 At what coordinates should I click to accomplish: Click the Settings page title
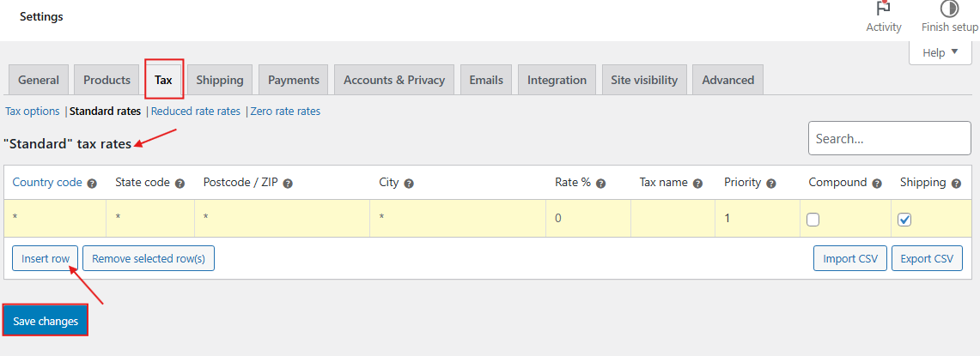point(41,17)
